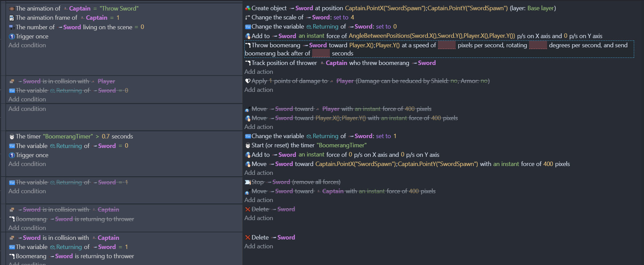
Task: Click the number of Sword living icon
Action: pyautogui.click(x=12, y=27)
